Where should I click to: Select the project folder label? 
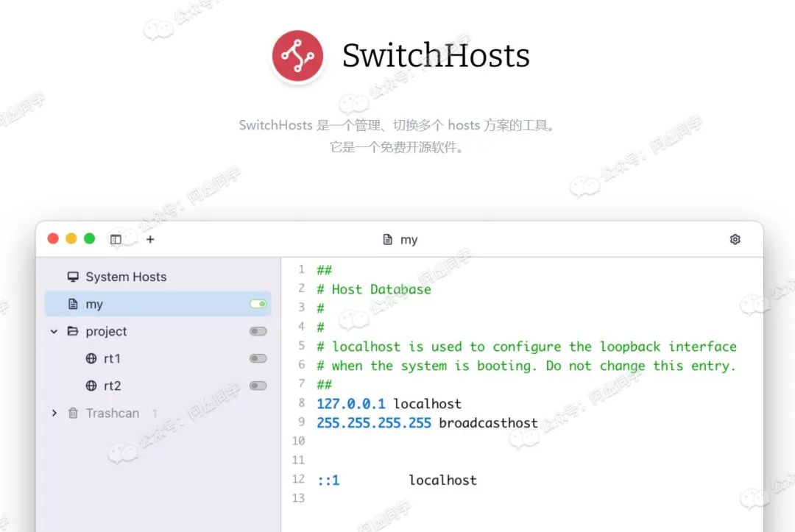(x=106, y=332)
